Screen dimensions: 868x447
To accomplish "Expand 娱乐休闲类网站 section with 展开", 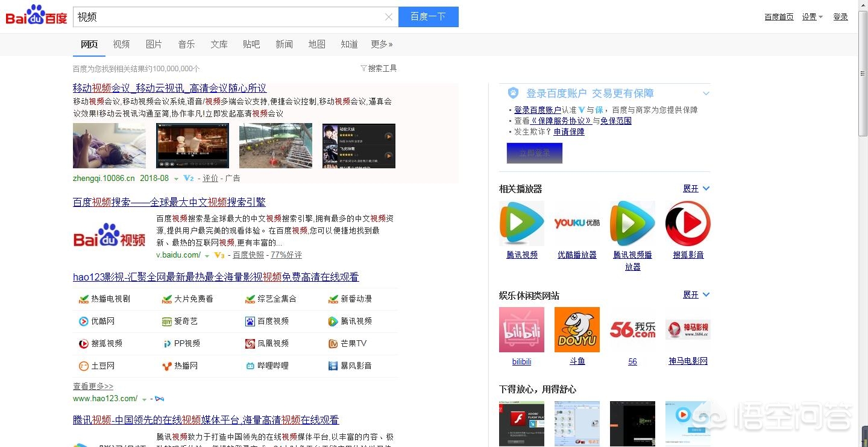I will 696,295.
